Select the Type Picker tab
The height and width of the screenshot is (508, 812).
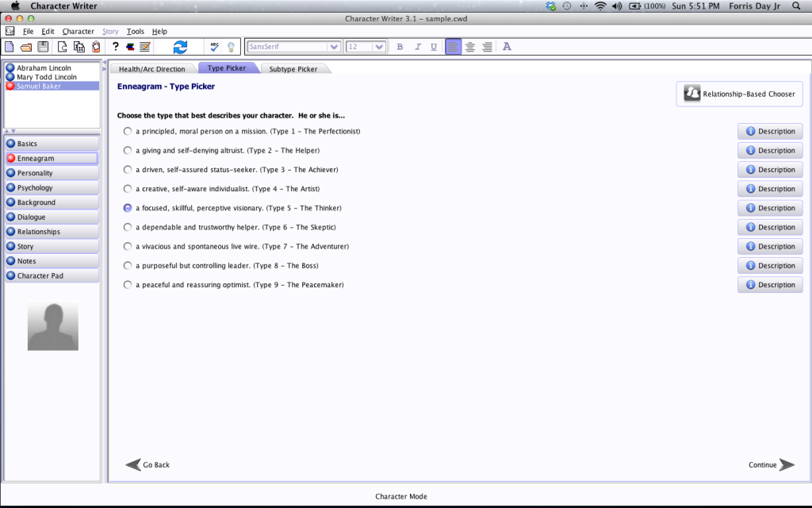pos(227,68)
